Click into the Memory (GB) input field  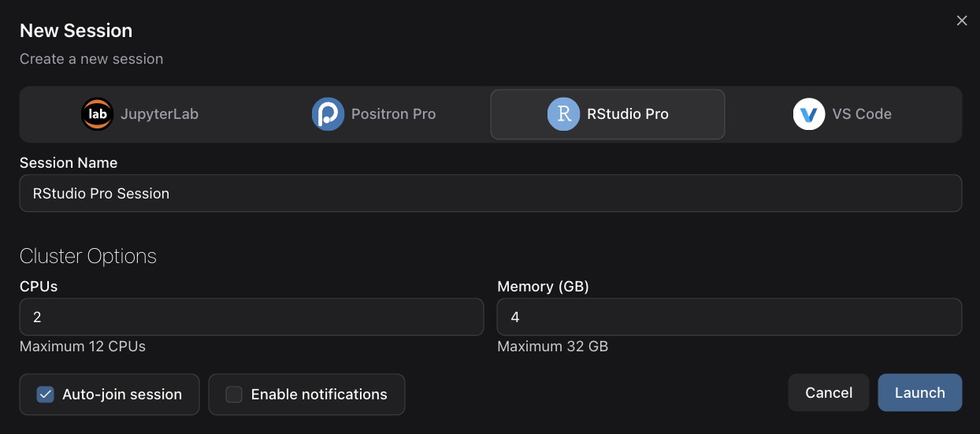729,317
